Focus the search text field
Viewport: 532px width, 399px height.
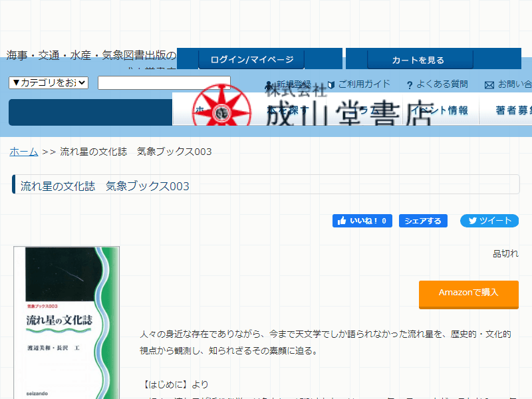pyautogui.click(x=164, y=82)
